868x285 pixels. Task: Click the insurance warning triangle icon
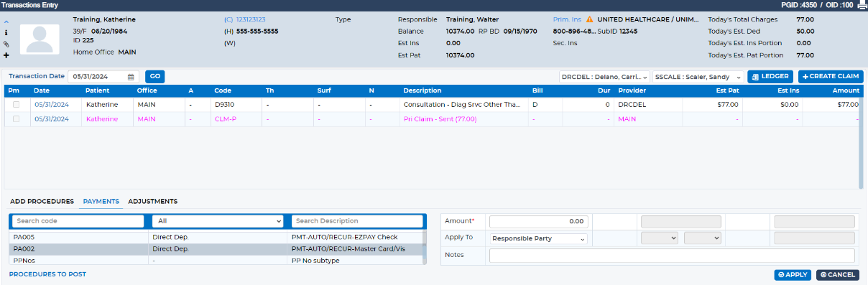589,19
